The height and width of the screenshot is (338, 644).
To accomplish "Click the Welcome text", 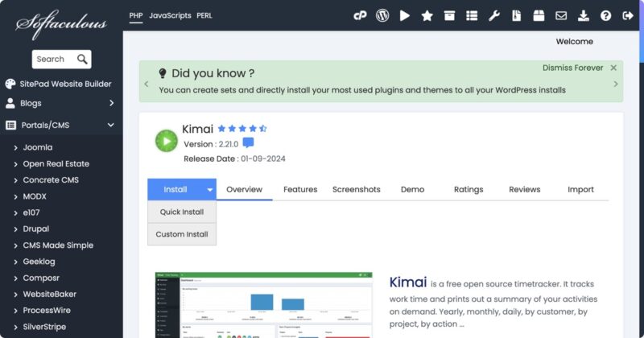I will click(574, 42).
